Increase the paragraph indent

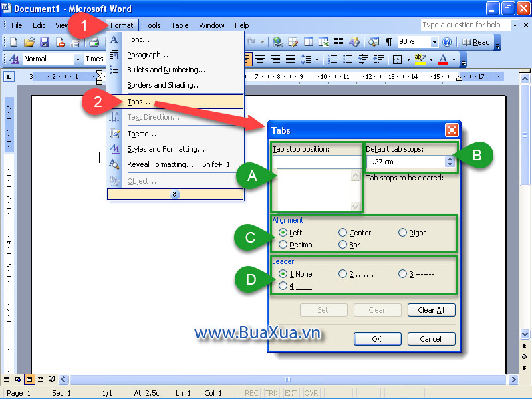pos(378,59)
